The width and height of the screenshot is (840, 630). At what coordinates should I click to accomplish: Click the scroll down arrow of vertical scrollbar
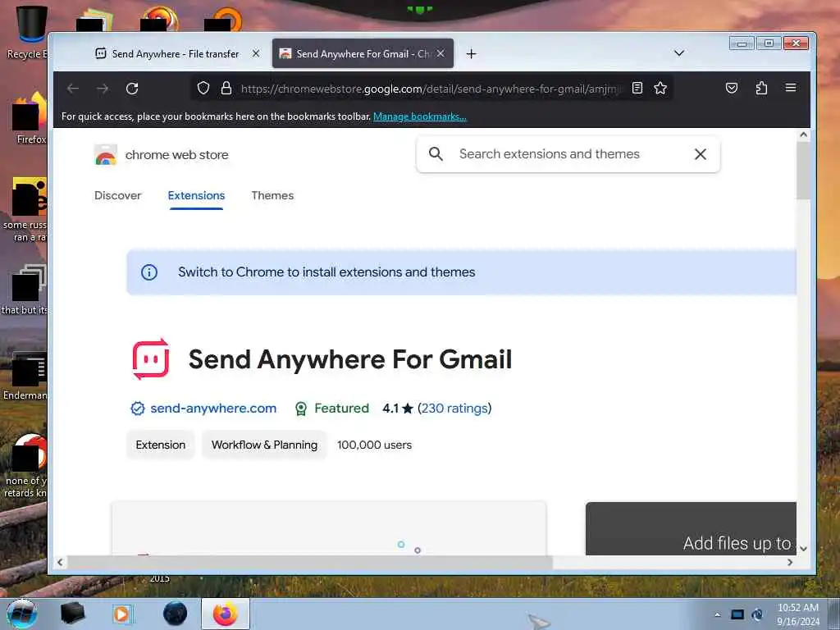803,549
